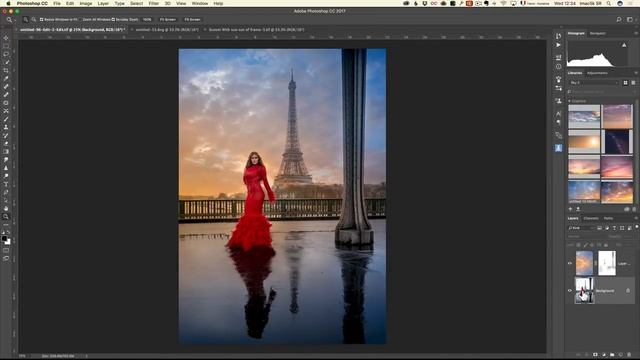Click the 100% zoom button
Screen dimensions: 640x360
[x=147, y=20]
